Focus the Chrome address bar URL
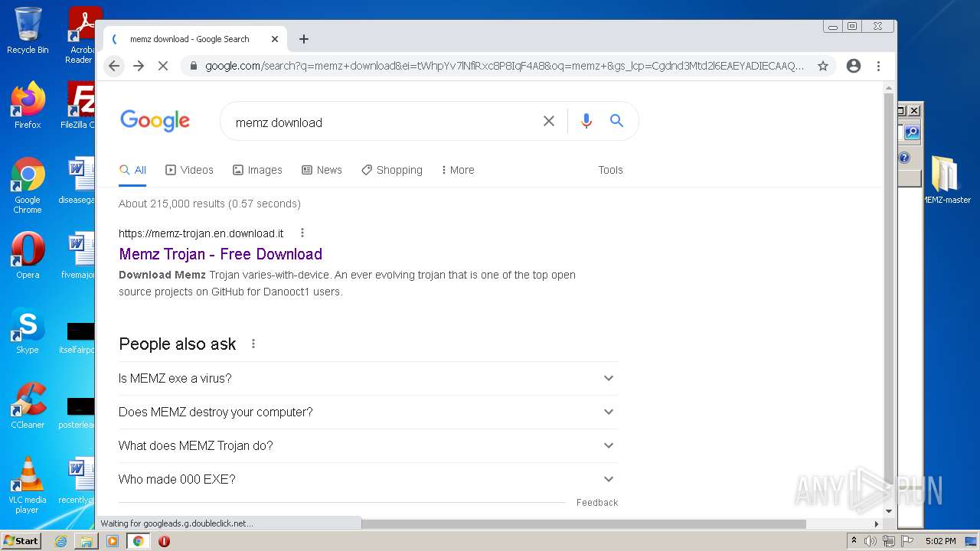The width and height of the screenshot is (980, 551). 505,66
